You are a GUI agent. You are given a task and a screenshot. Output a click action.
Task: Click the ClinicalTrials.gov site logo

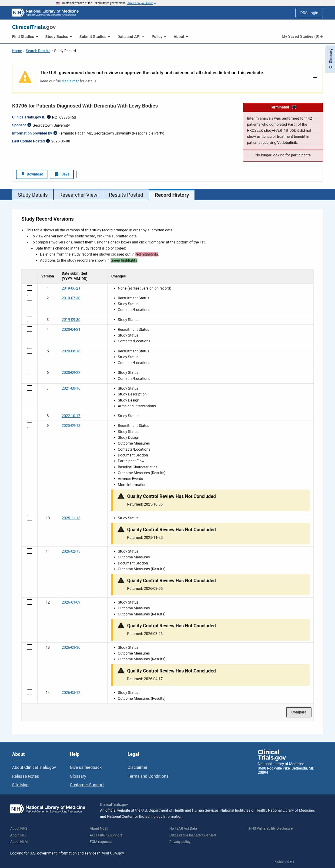34,27
